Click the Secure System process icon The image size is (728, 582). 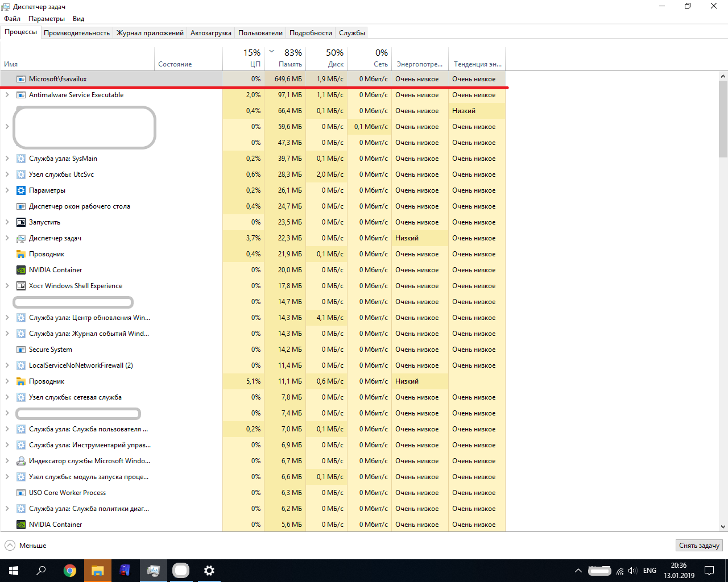21,350
